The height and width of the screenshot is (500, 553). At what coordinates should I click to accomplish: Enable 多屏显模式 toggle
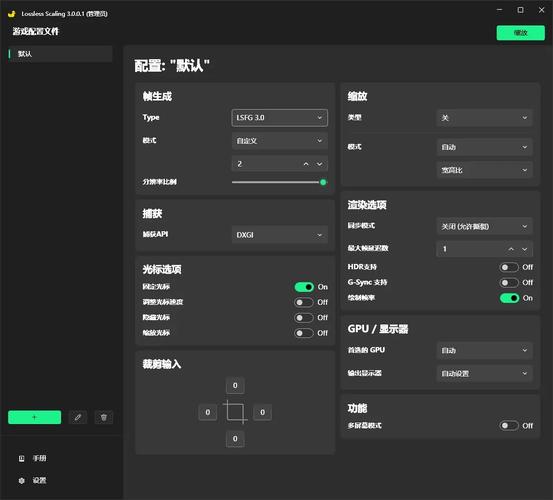point(509,426)
